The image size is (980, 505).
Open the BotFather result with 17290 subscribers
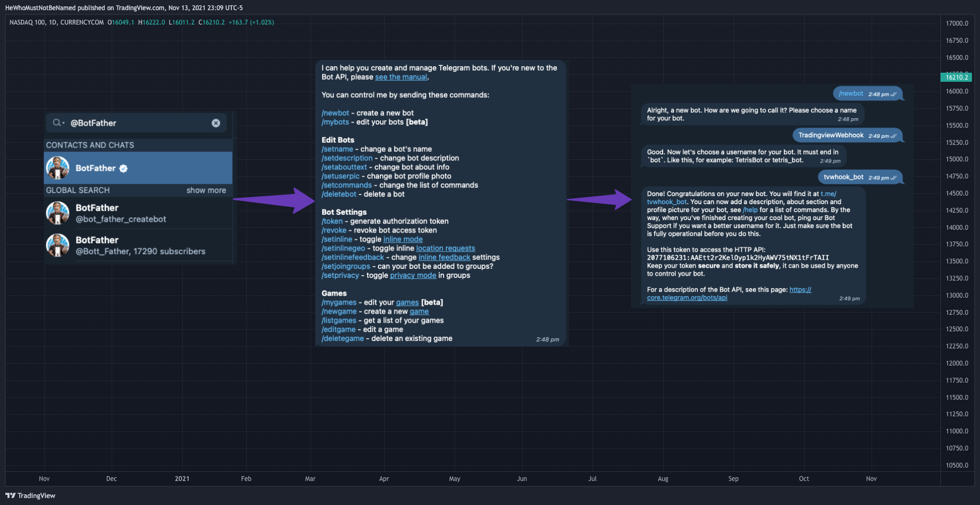[138, 245]
